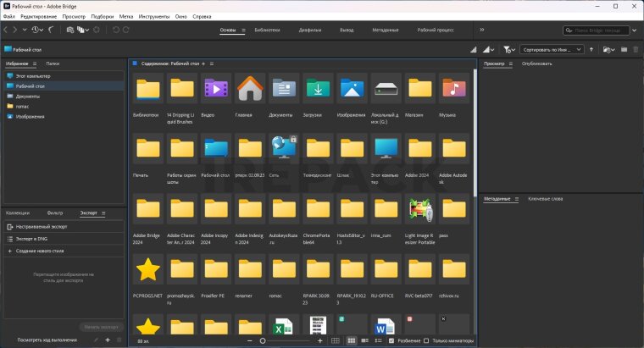644x348 pixels.
Task: Enable the Только миниатюры checkbox
Action: (x=425, y=340)
